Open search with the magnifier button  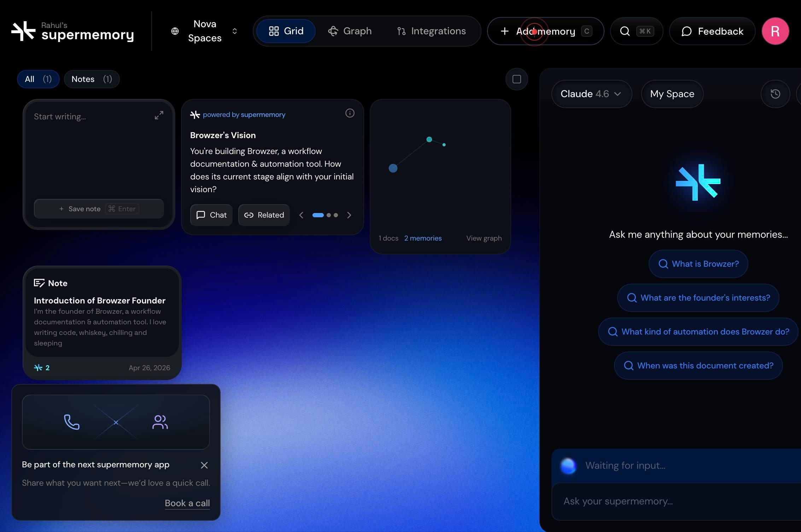[637, 31]
